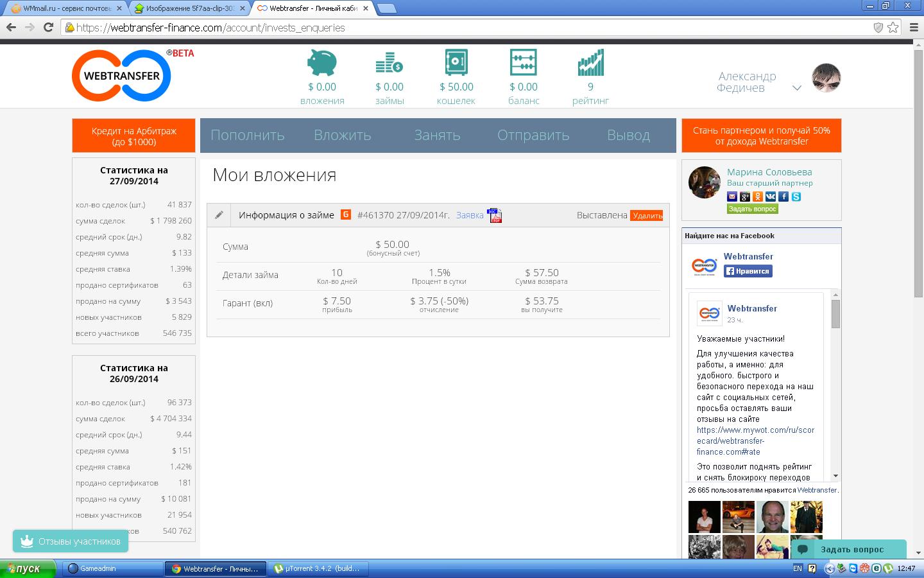Screen dimensions: 924x578
Task: Open the PDF document icon for request
Action: point(495,215)
